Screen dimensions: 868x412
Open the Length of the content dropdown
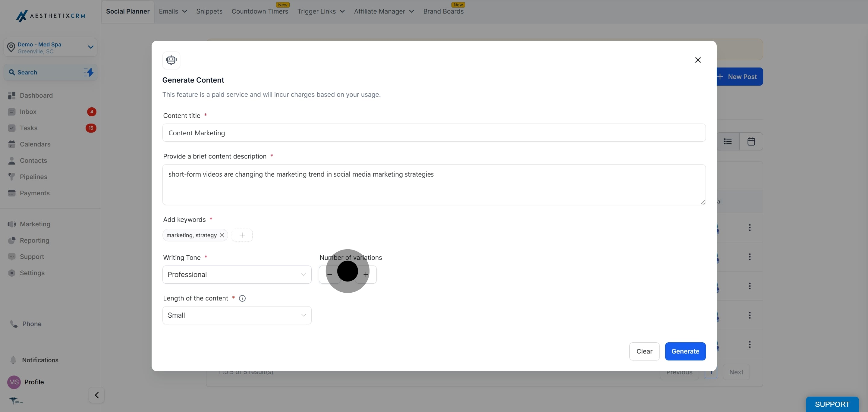(x=237, y=315)
